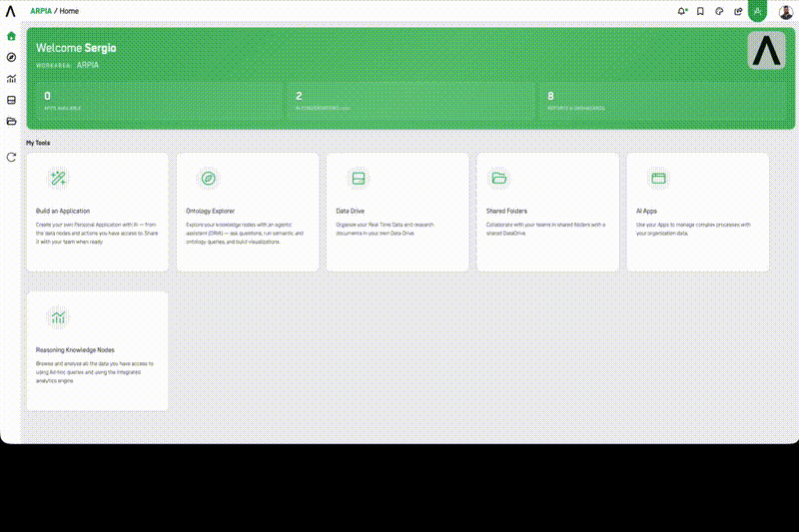Click the Reports & Dashboards counter showing 8

point(663,101)
